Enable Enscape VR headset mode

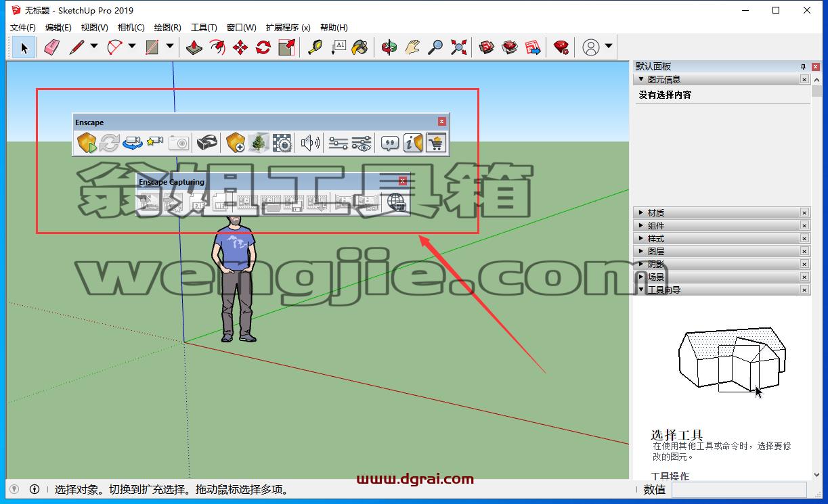[207, 143]
